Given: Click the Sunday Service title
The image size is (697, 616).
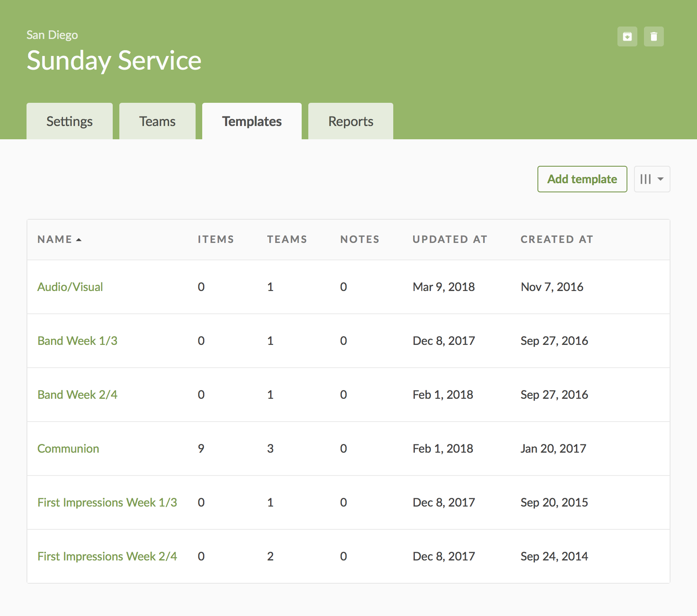Looking at the screenshot, I should point(114,61).
